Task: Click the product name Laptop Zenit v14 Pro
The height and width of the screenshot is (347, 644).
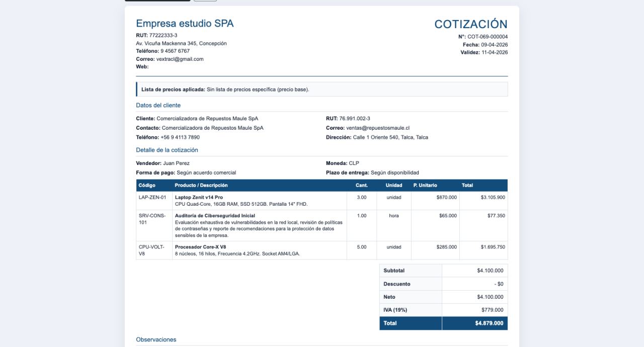Action: click(199, 198)
